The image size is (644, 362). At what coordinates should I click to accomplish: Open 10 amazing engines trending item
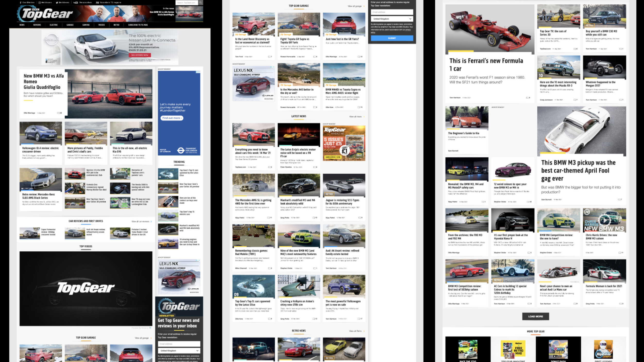pos(189,242)
